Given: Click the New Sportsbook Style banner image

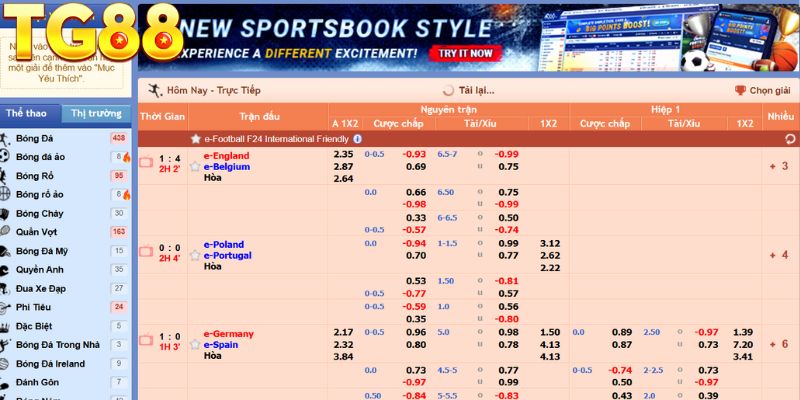Looking at the screenshot, I should click(x=468, y=37).
